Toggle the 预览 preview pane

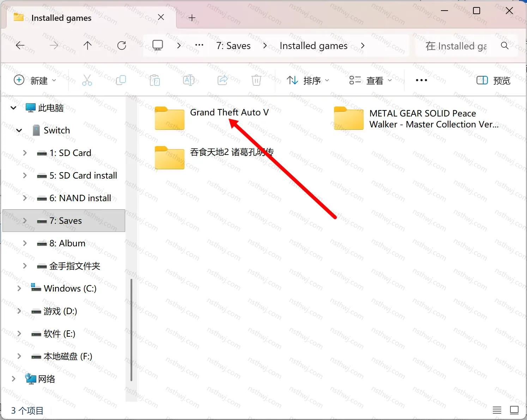pyautogui.click(x=493, y=80)
